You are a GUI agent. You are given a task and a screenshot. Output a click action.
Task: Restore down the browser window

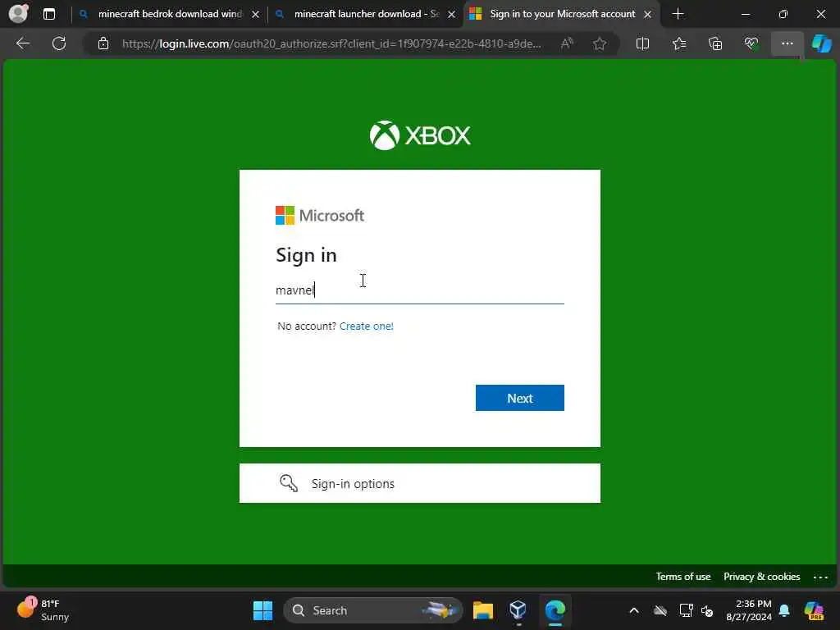click(783, 14)
